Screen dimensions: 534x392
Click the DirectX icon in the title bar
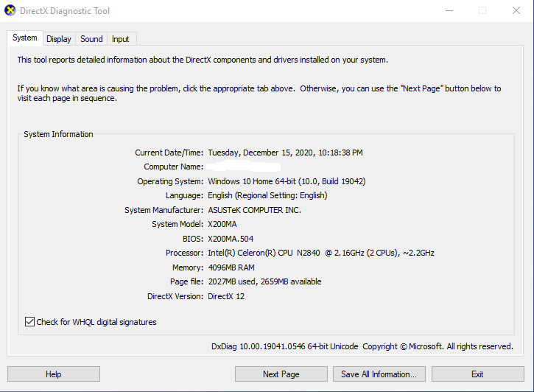(x=10, y=10)
